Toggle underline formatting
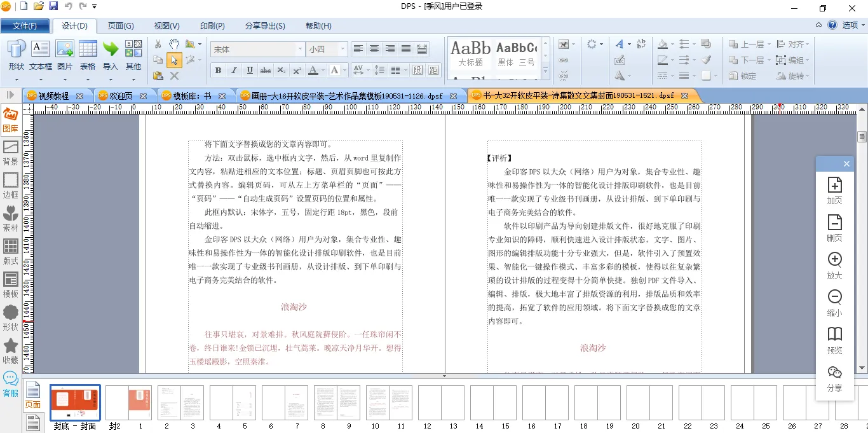This screenshot has width=868, height=433. click(250, 70)
